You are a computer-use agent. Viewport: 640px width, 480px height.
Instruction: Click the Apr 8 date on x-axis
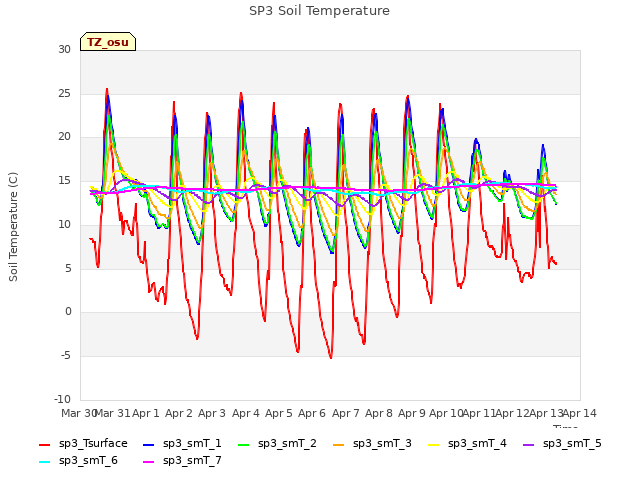pyautogui.click(x=379, y=413)
